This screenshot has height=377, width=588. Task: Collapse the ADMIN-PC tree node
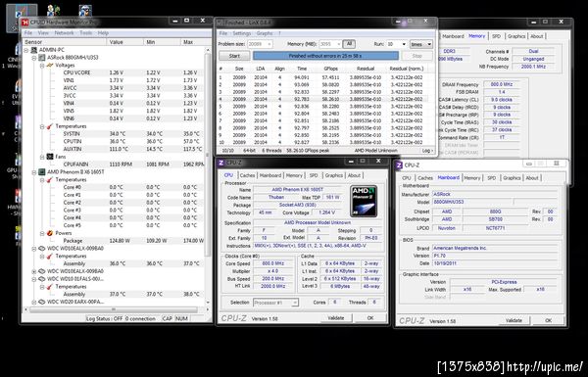tap(25, 50)
